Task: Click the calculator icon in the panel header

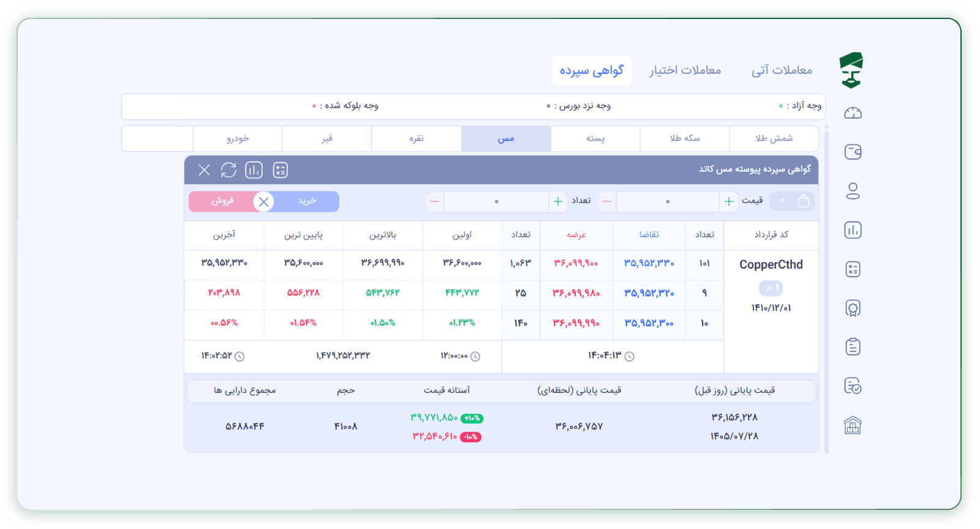Action: pos(280,170)
